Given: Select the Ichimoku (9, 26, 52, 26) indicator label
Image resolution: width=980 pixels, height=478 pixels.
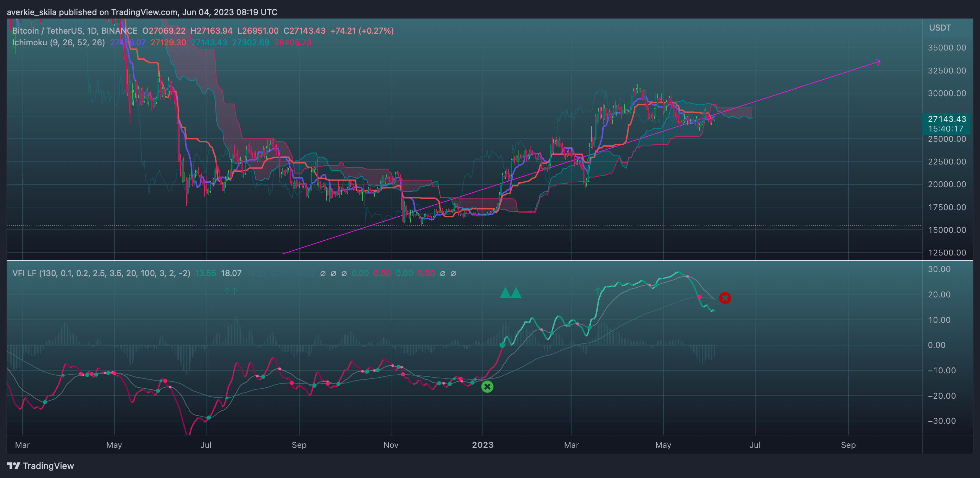Looking at the screenshot, I should [x=58, y=43].
